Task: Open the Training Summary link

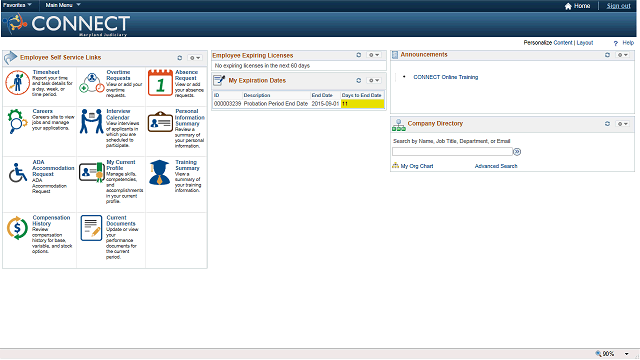Action: (187, 165)
